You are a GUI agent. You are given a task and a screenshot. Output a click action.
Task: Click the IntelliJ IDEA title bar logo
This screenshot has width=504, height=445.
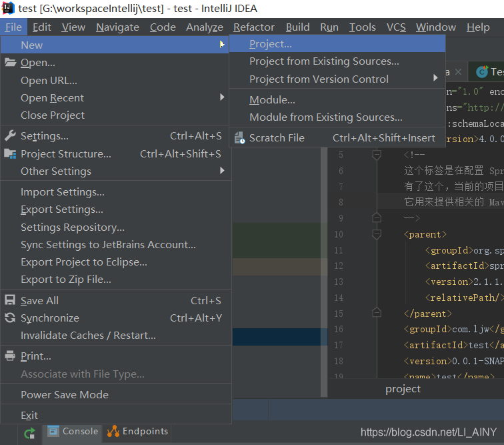pyautogui.click(x=8, y=8)
